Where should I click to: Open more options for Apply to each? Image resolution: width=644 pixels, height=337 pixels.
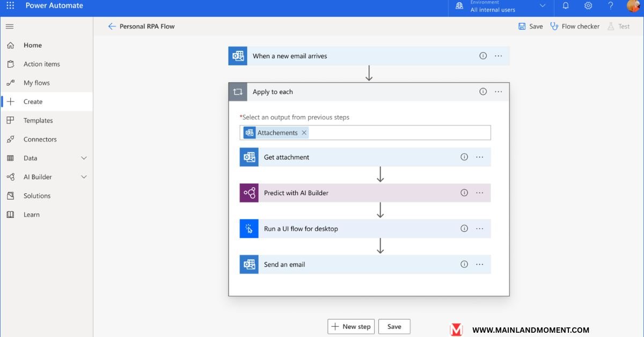[499, 92]
